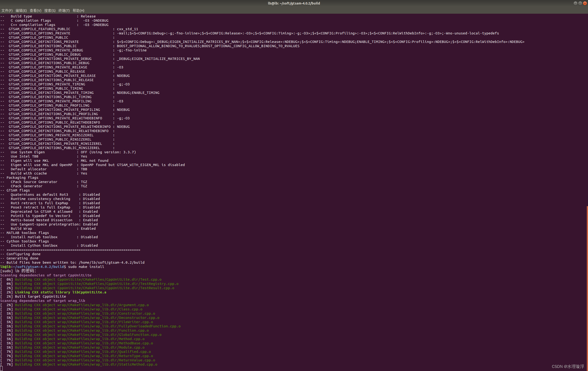Click 'Built target CppUnitLite' output line

click(x=40, y=296)
